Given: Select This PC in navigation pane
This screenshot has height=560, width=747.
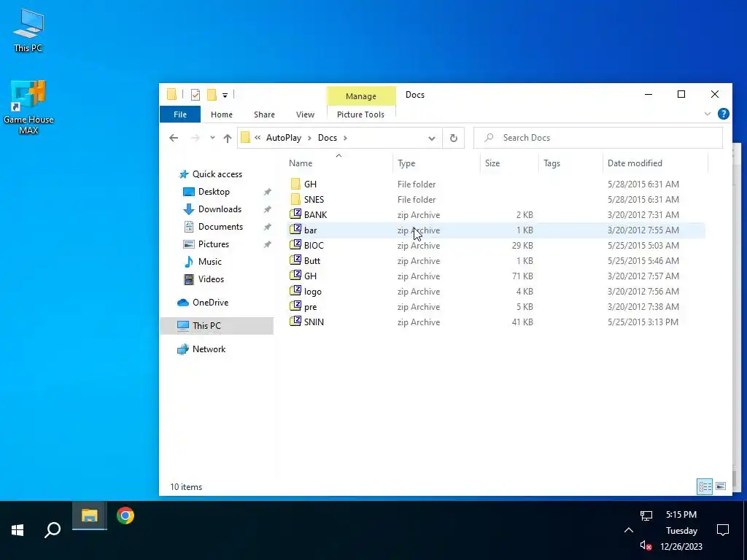Looking at the screenshot, I should tap(206, 326).
